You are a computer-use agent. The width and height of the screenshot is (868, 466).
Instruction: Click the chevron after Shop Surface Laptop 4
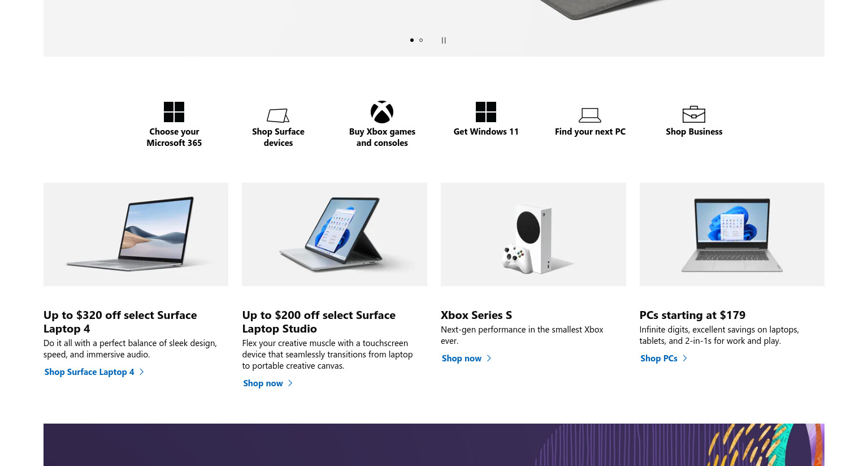point(142,372)
